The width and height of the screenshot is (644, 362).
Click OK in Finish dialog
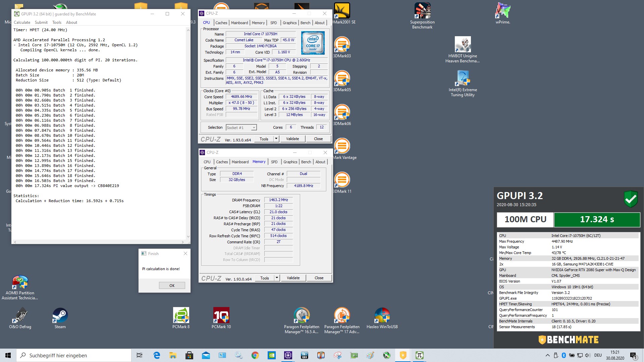172,286
